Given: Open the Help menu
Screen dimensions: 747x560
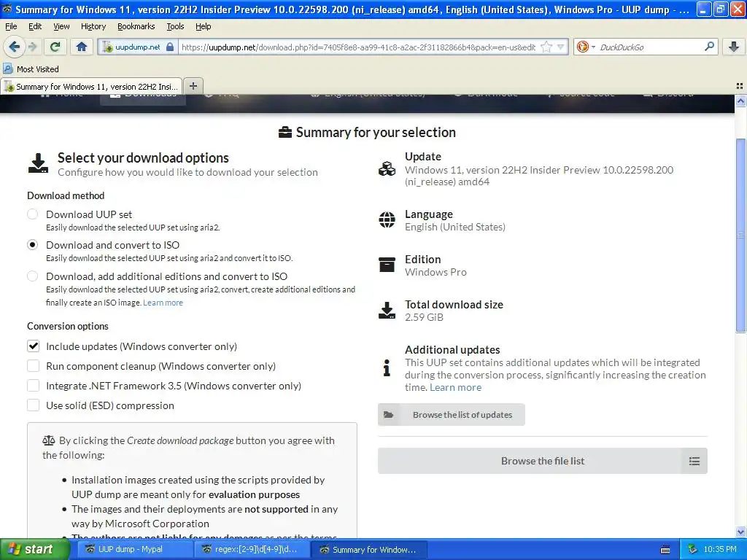Looking at the screenshot, I should pyautogui.click(x=204, y=26).
